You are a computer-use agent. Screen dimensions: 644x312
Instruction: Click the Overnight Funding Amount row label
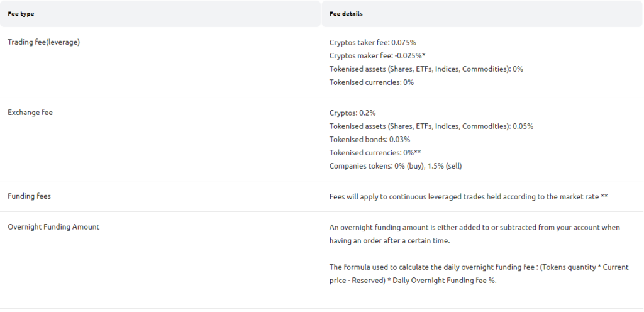(53, 226)
